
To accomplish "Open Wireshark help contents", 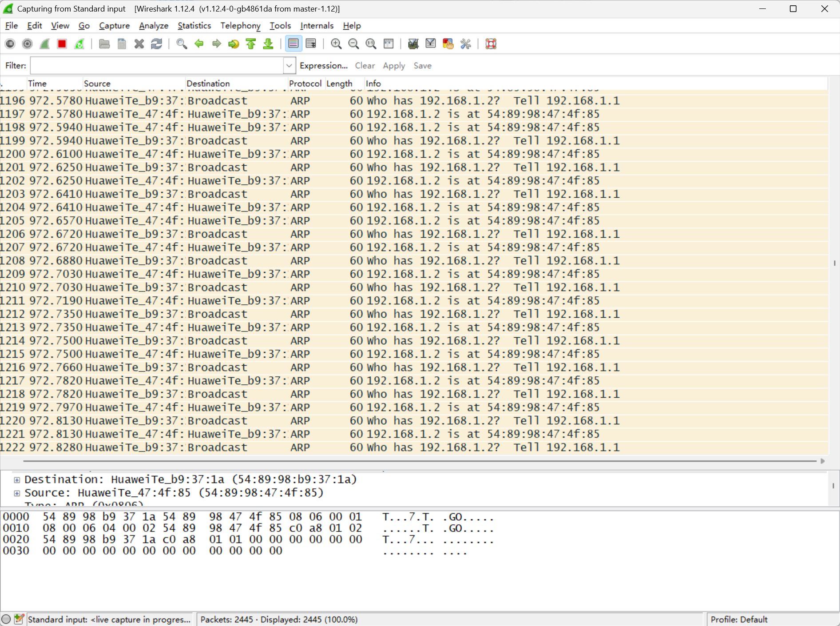I will 491,44.
